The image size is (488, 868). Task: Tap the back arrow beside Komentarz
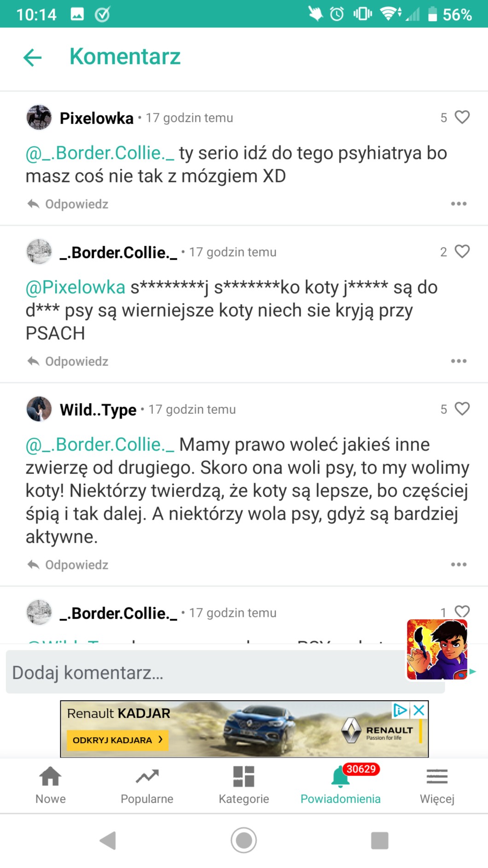point(33,58)
